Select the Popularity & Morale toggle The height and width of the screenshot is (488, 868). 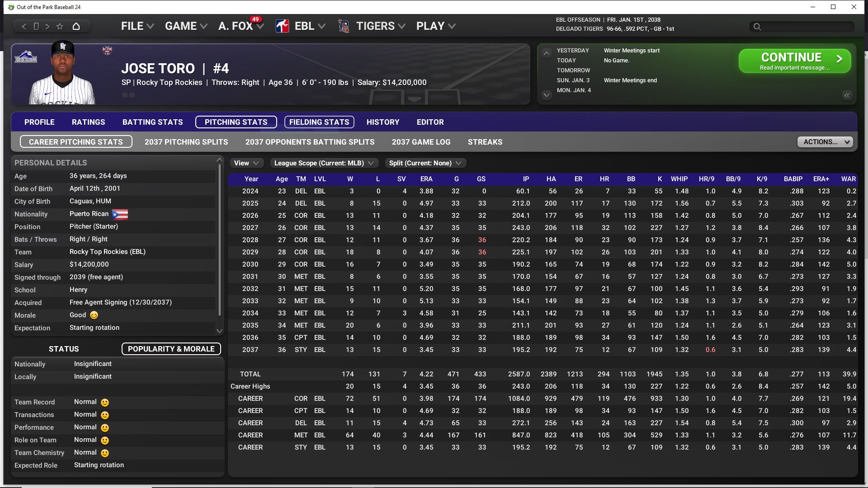coord(171,349)
